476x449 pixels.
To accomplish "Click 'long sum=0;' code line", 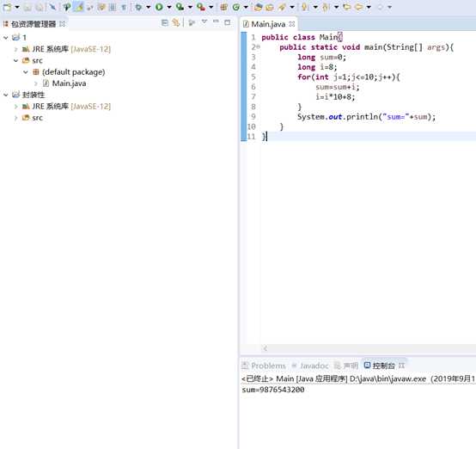I will click(322, 57).
